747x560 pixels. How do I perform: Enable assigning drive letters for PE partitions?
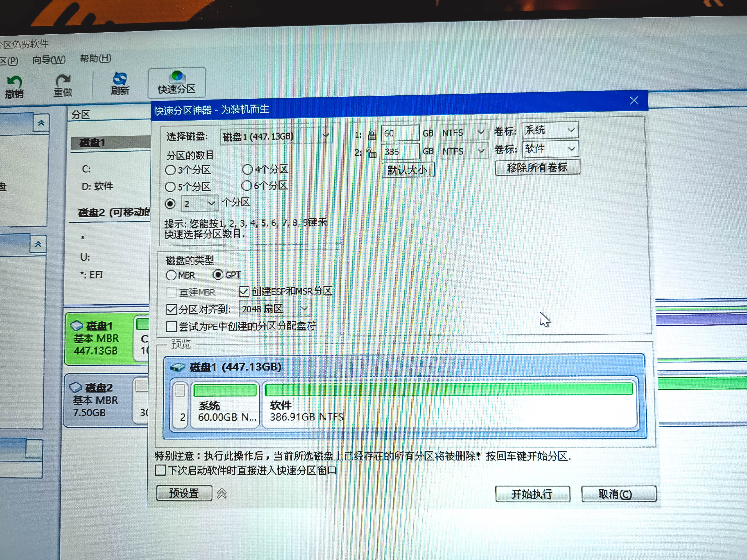tap(172, 326)
